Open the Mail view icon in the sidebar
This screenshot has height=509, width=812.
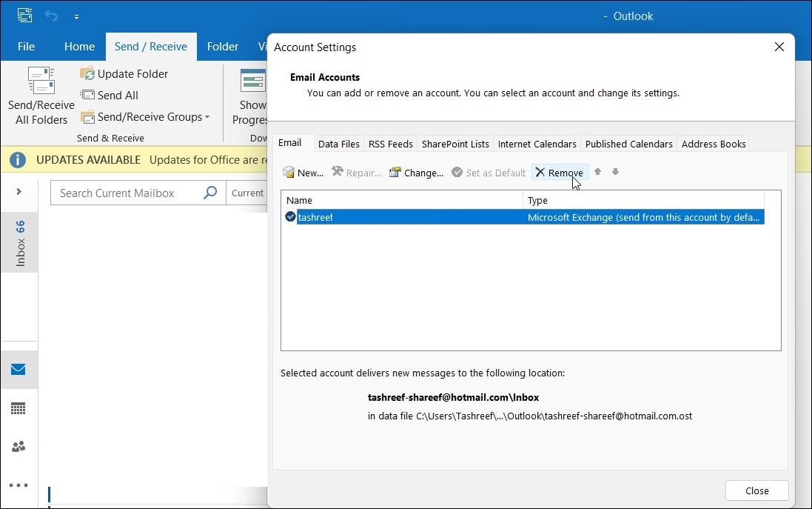(x=18, y=370)
